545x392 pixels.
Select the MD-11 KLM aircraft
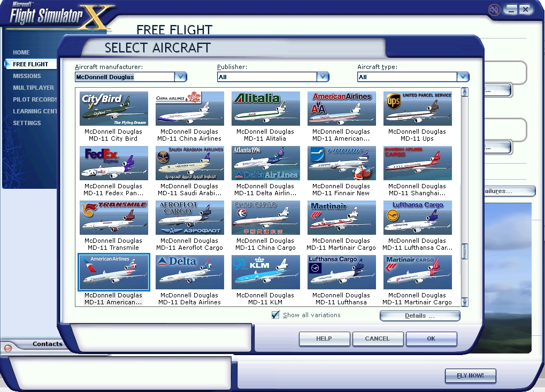coord(266,272)
